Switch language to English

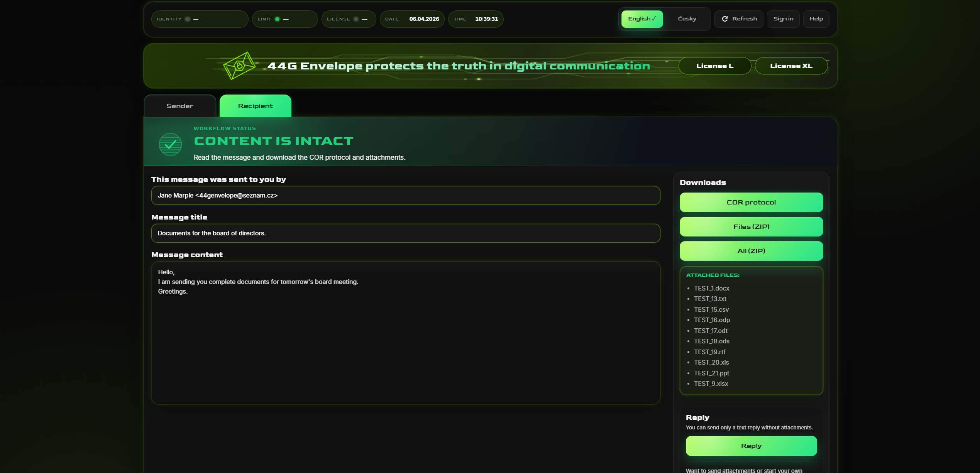(642, 19)
